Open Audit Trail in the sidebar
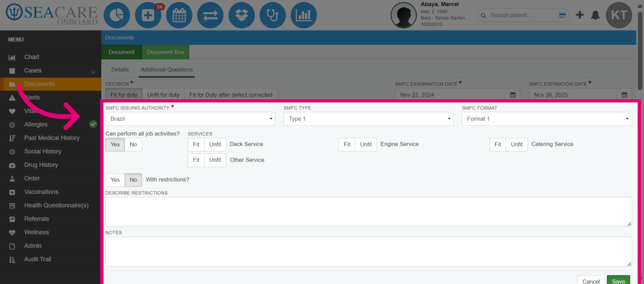This screenshot has height=284, width=644. pyautogui.click(x=51, y=259)
